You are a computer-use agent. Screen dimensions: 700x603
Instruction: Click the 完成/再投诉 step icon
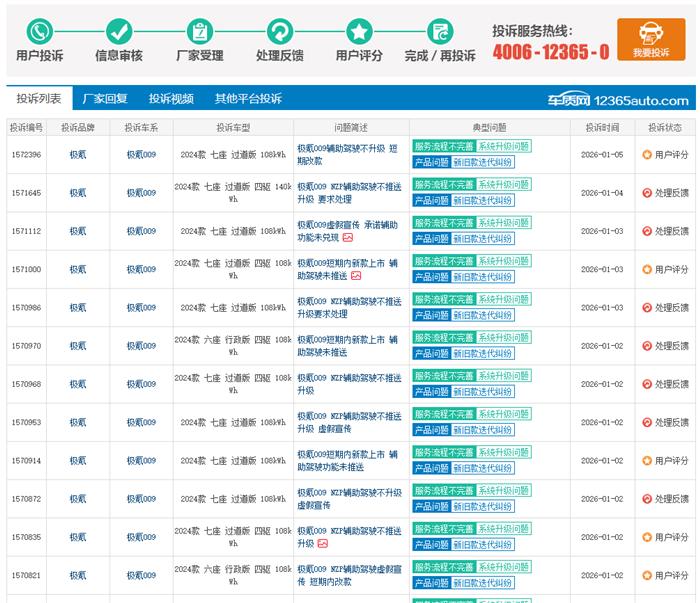pyautogui.click(x=440, y=31)
